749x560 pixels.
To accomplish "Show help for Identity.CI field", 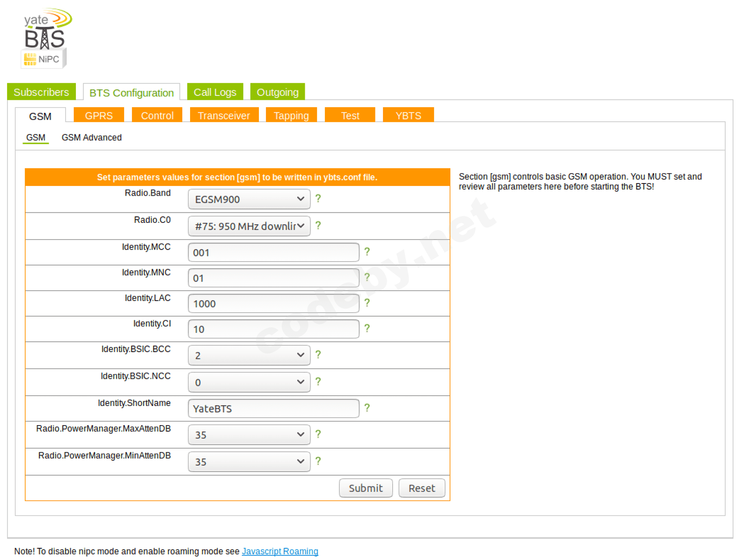I will (367, 328).
